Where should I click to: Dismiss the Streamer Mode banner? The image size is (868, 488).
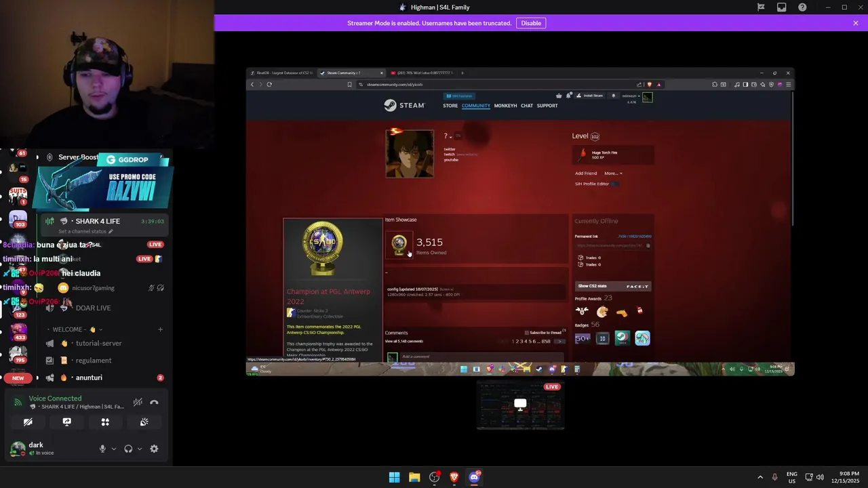(x=856, y=23)
